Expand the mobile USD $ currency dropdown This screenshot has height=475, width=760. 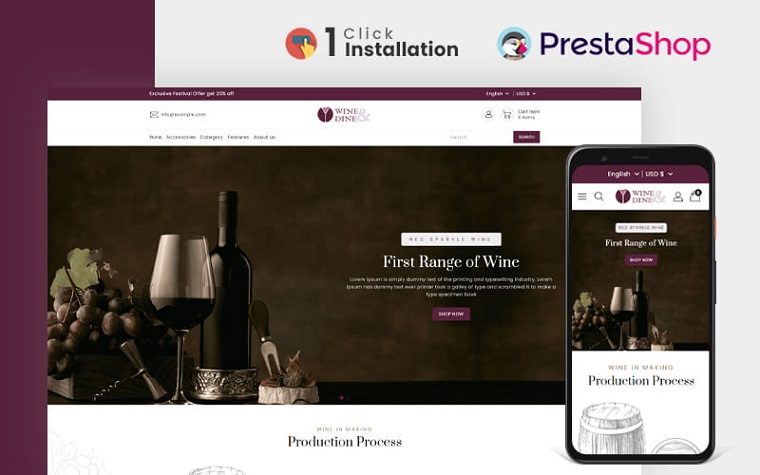click(659, 174)
